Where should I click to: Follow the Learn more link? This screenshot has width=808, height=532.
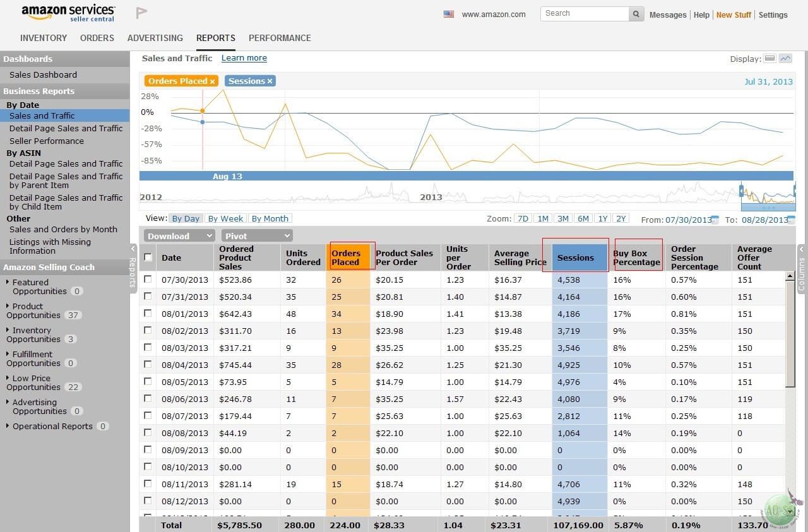click(244, 58)
